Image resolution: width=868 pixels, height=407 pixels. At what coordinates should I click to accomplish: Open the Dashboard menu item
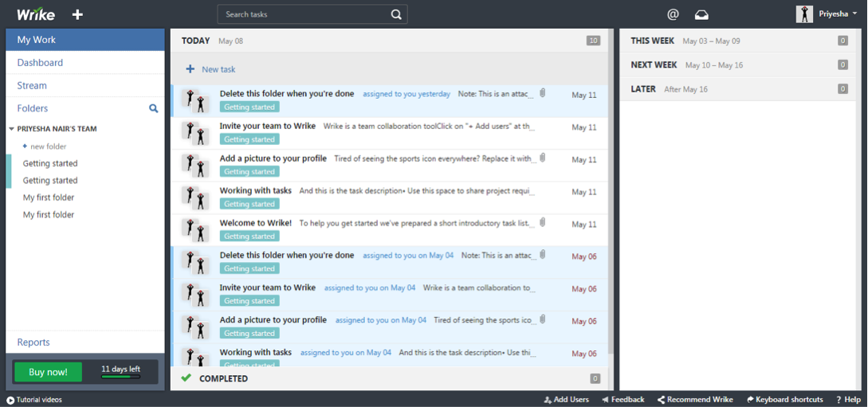click(40, 63)
